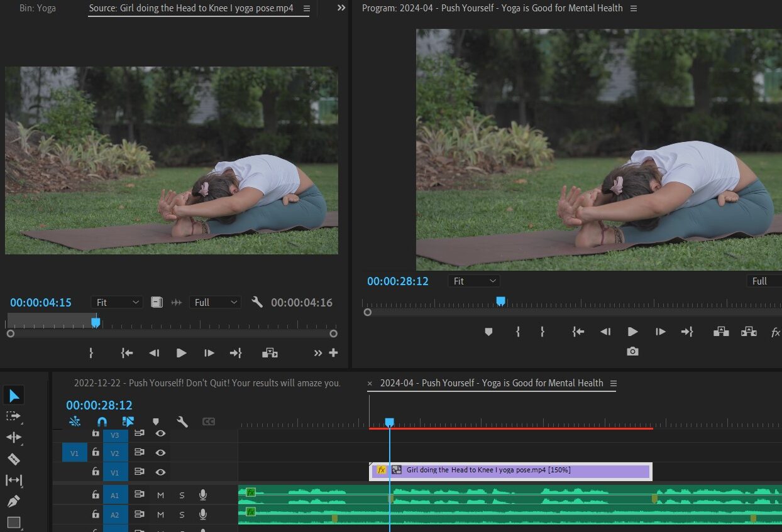Select the Slip tool
Image resolution: width=782 pixels, height=532 pixels.
coord(14,480)
